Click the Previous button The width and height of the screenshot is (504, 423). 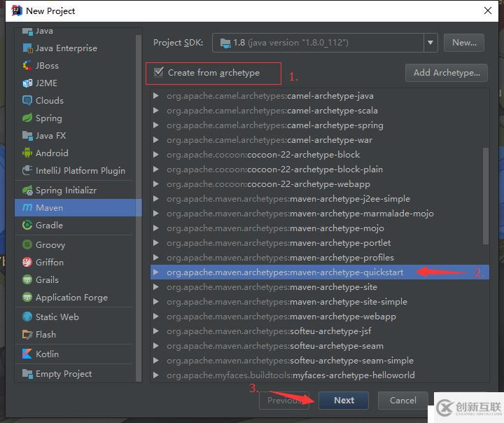pos(284,401)
